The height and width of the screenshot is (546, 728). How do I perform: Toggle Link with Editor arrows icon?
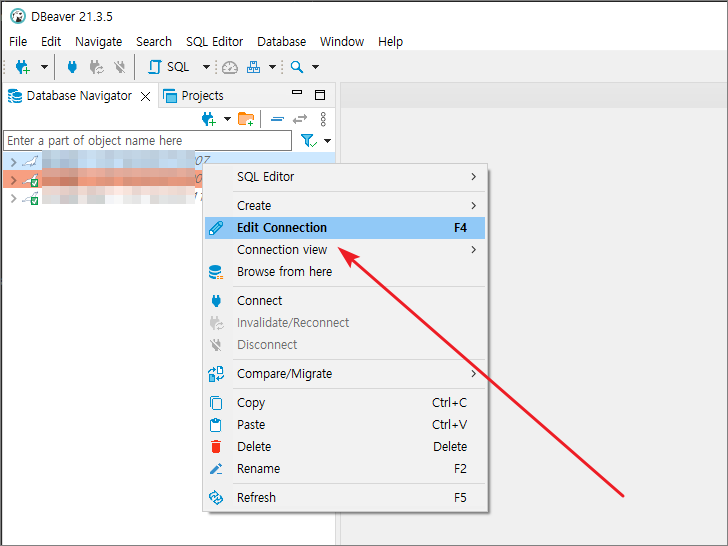tap(300, 119)
